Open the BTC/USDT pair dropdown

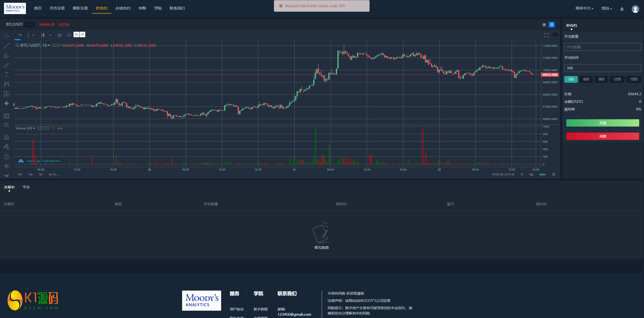30,24
